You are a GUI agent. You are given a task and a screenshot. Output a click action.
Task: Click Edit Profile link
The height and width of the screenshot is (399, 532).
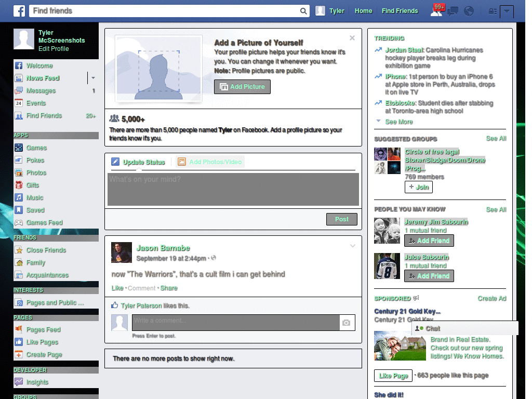click(54, 49)
